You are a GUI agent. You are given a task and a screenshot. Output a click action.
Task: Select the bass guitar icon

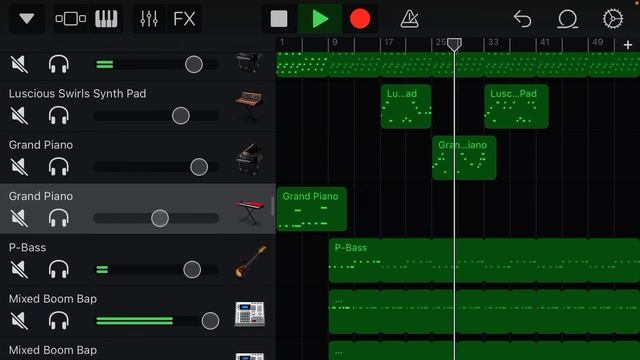coord(250,262)
